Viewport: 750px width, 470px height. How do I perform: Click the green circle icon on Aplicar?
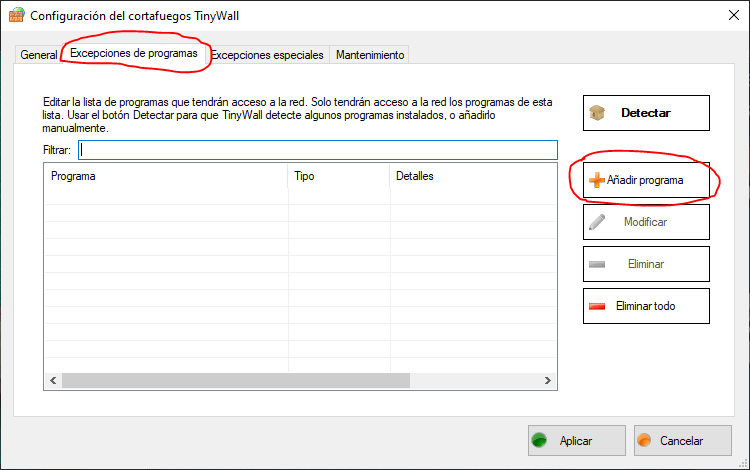(539, 440)
